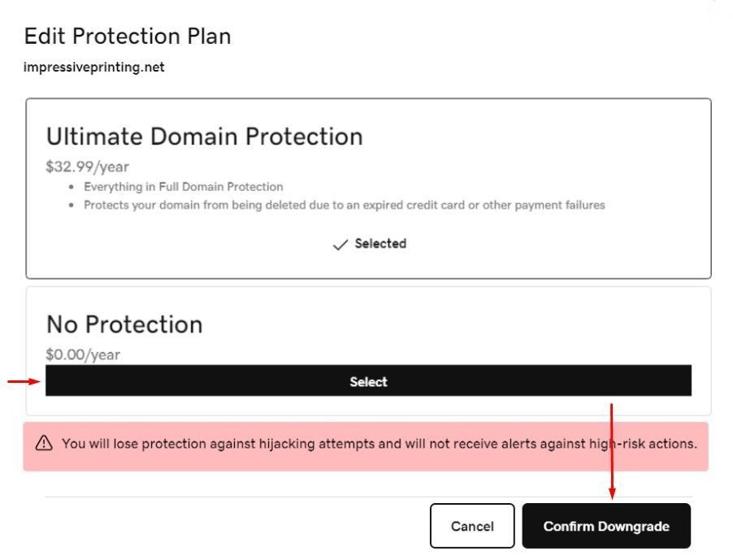The image size is (733, 560).
Task: Click the Edit Protection Plan title
Action: pos(128,36)
